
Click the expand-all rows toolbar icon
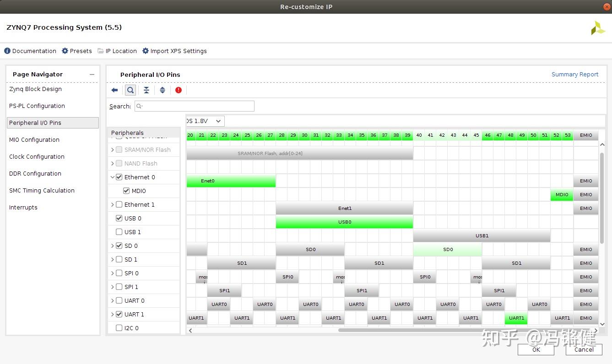click(162, 90)
